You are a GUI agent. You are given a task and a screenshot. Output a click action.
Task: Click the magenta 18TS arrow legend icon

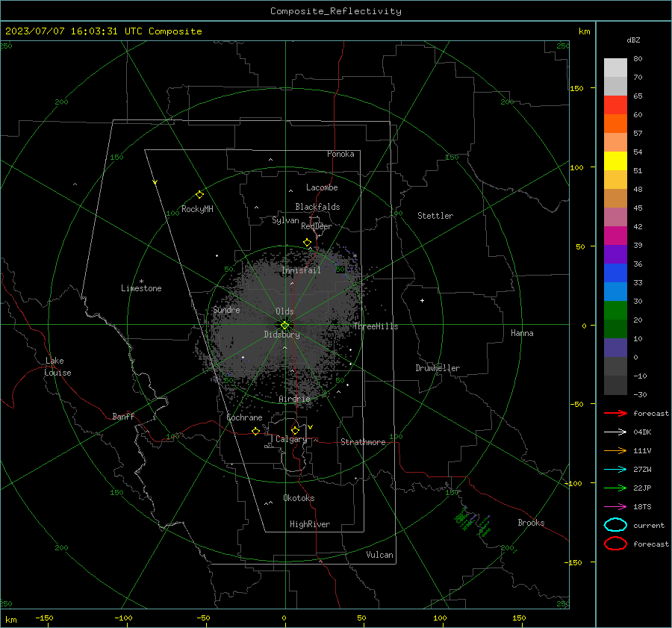pyautogui.click(x=615, y=507)
